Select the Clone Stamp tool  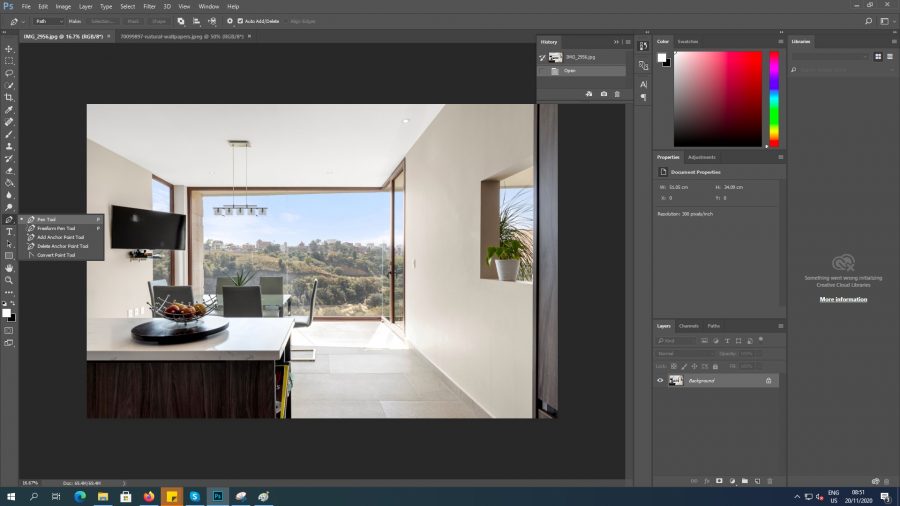click(9, 146)
